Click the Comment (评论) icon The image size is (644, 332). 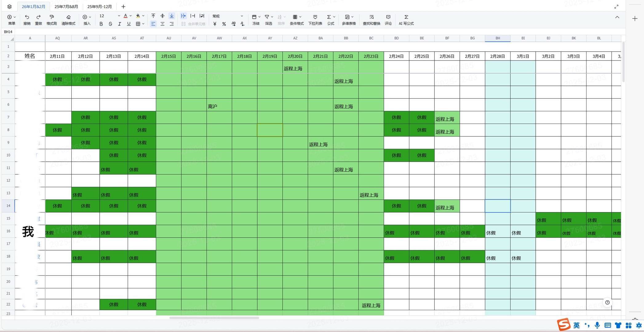[388, 17]
